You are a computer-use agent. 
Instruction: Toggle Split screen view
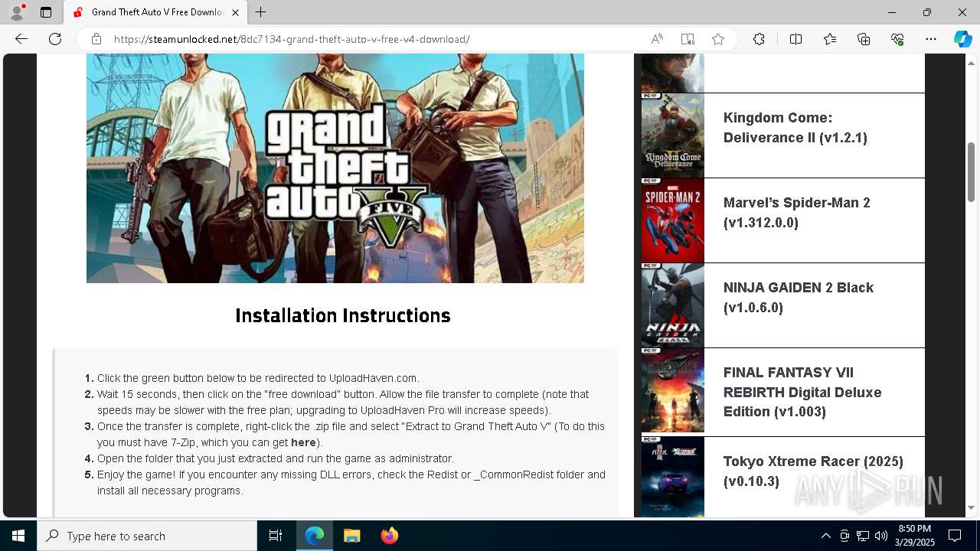(795, 39)
